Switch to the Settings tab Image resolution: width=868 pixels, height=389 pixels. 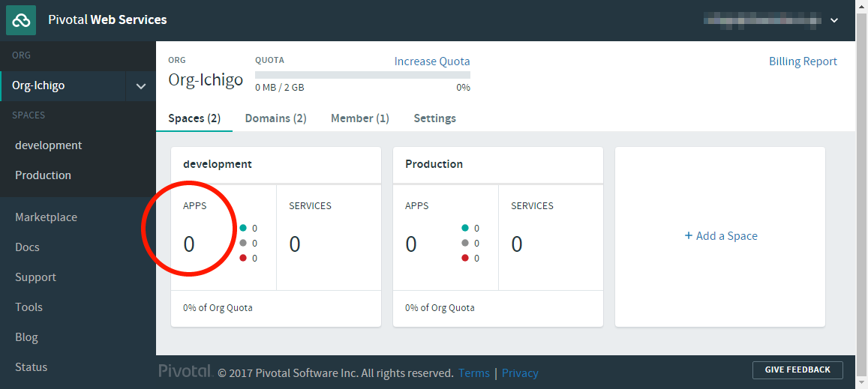click(434, 118)
